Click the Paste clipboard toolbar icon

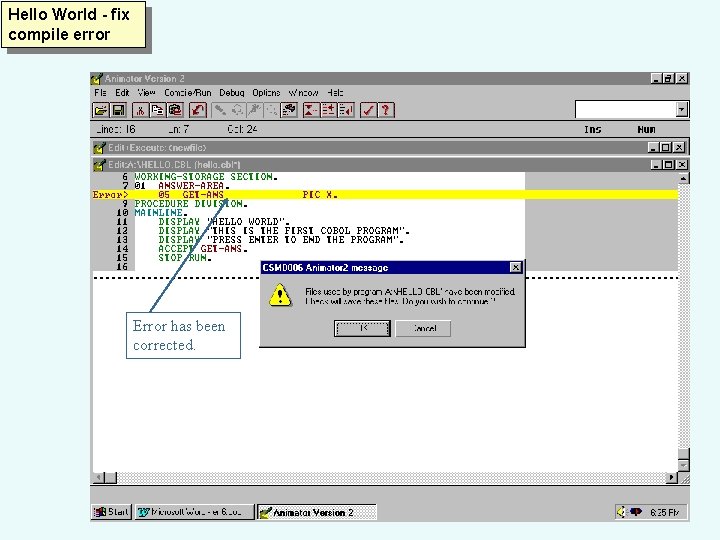(x=175, y=110)
